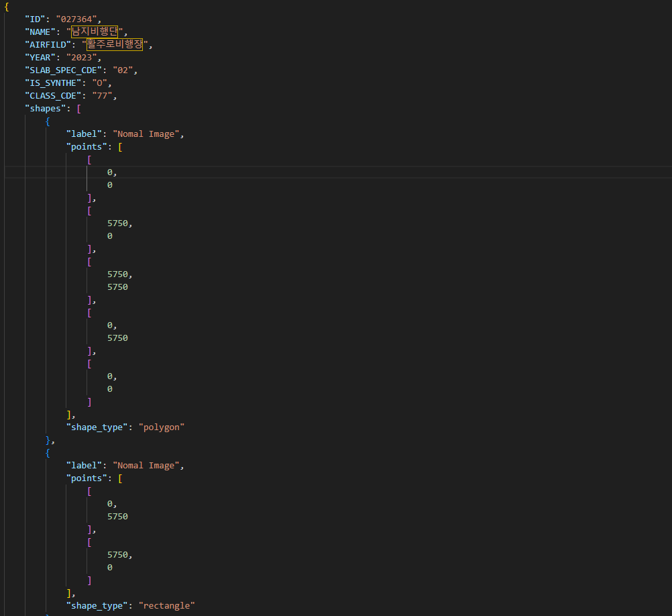
Task: Click the "AIRFILD" key
Action: tap(48, 44)
